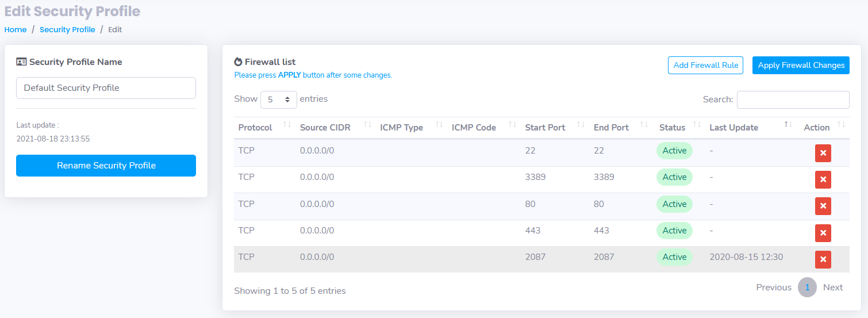This screenshot has width=868, height=318.
Task: Open the Show entries count dropdown
Action: [x=279, y=99]
